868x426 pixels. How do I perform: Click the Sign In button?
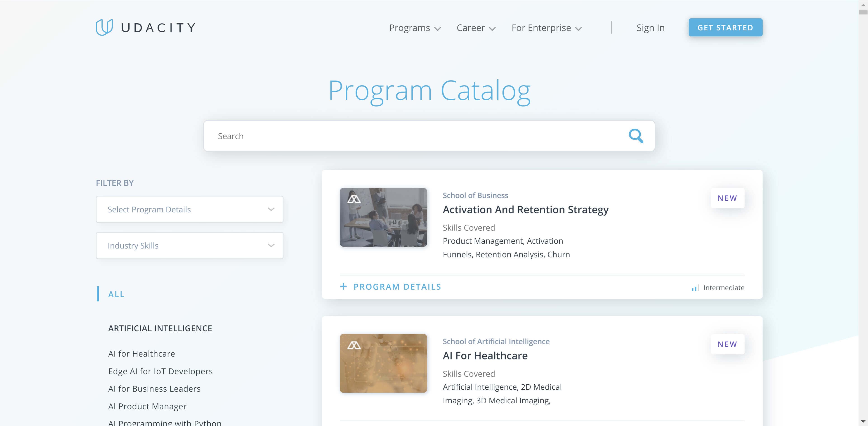point(651,27)
